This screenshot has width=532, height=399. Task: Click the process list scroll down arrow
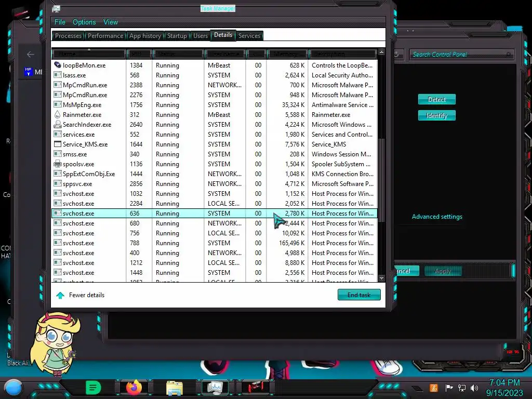[x=381, y=278]
